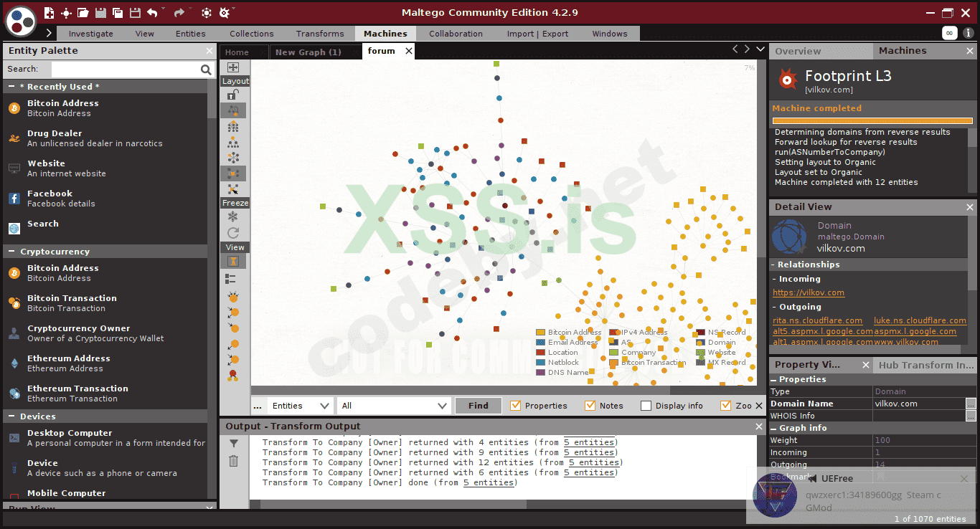980x529 pixels.
Task: Toggle the Notes checkbox
Action: (590, 406)
